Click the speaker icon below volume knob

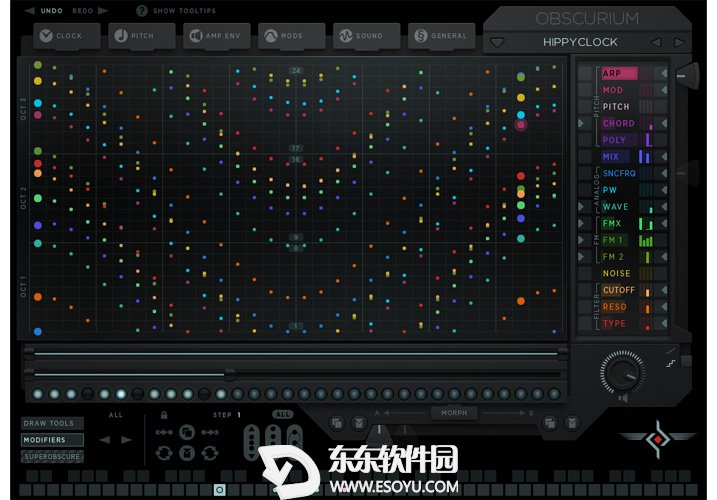point(623,398)
